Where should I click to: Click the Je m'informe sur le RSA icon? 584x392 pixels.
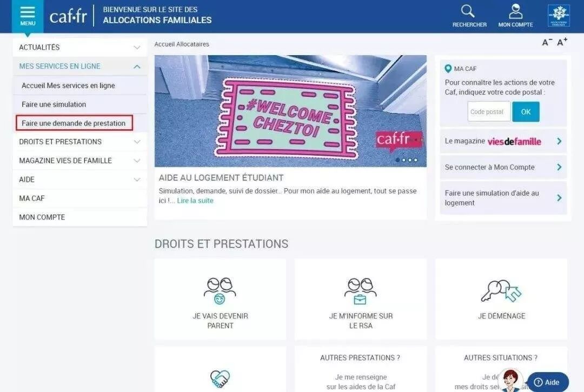[x=360, y=291]
